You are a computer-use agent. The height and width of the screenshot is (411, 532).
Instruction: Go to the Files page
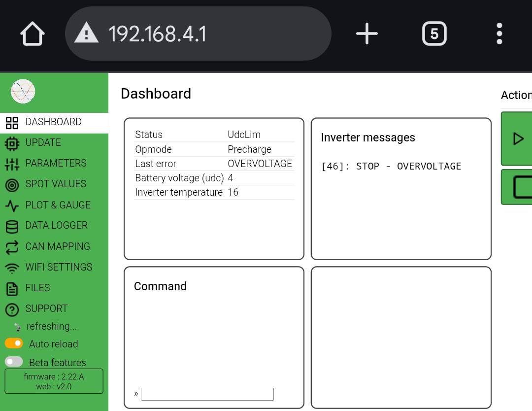[37, 288]
